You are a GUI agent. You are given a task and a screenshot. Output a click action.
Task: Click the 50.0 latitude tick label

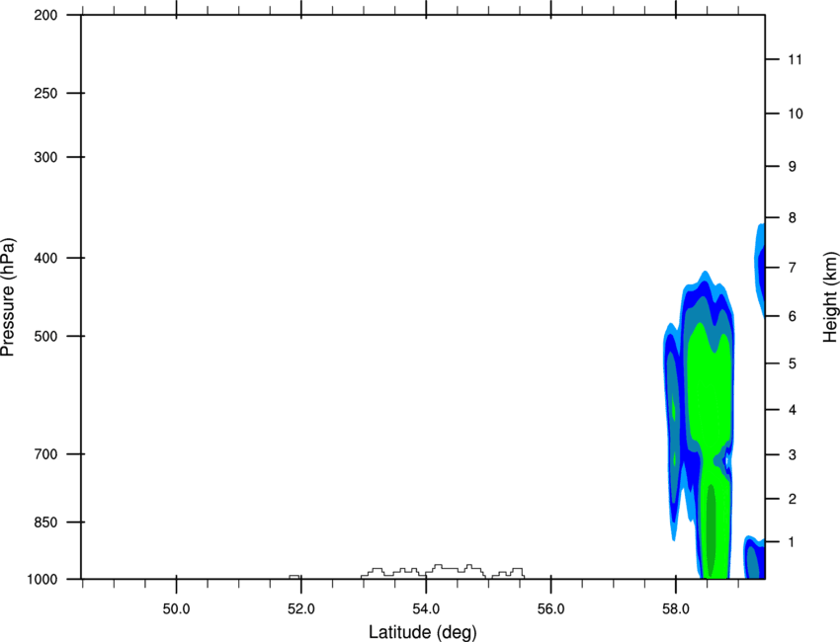(176, 609)
